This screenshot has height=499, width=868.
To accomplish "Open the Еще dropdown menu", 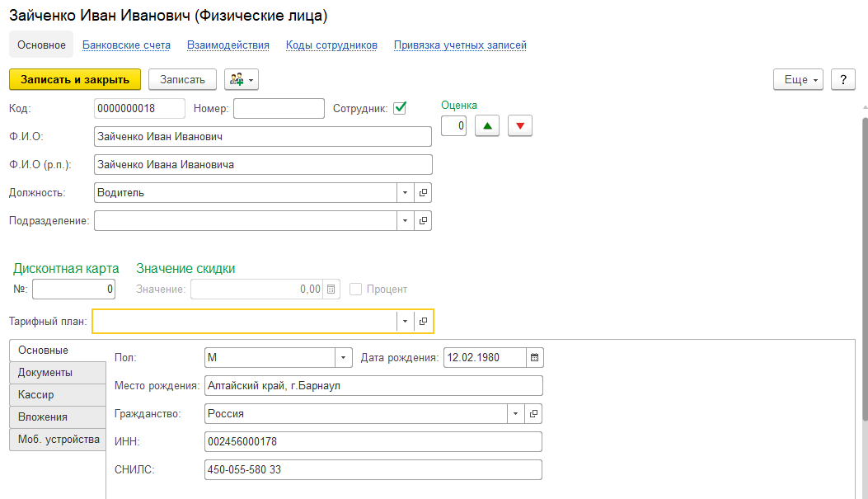I will [x=798, y=79].
